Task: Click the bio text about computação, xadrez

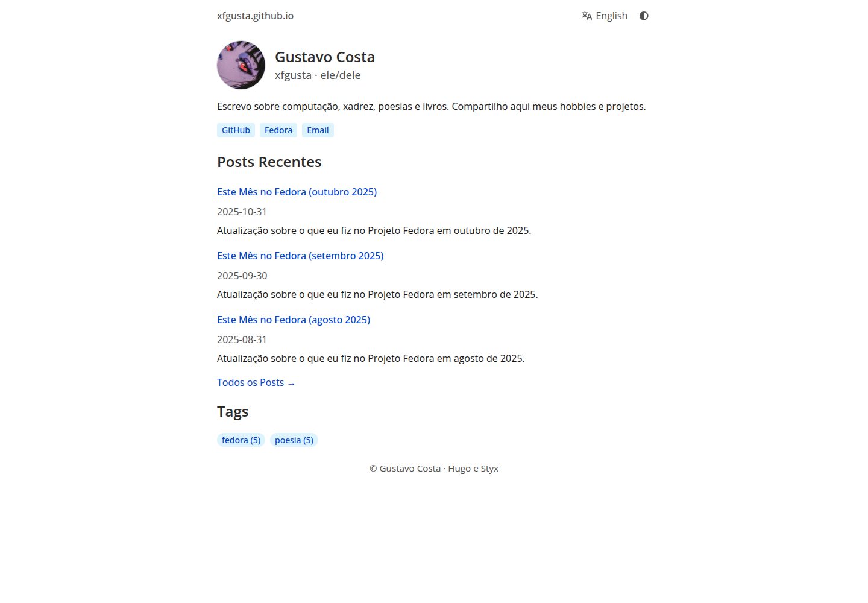Action: (432, 106)
